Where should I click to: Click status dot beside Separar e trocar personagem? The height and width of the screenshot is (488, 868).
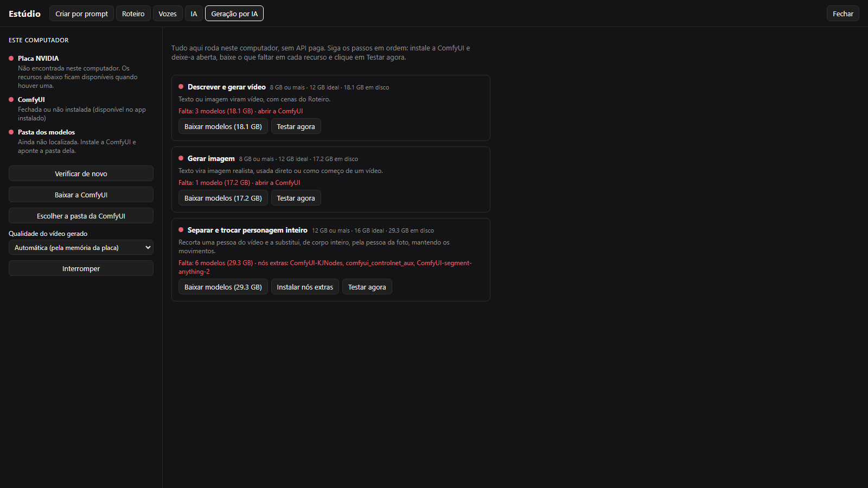tap(181, 229)
